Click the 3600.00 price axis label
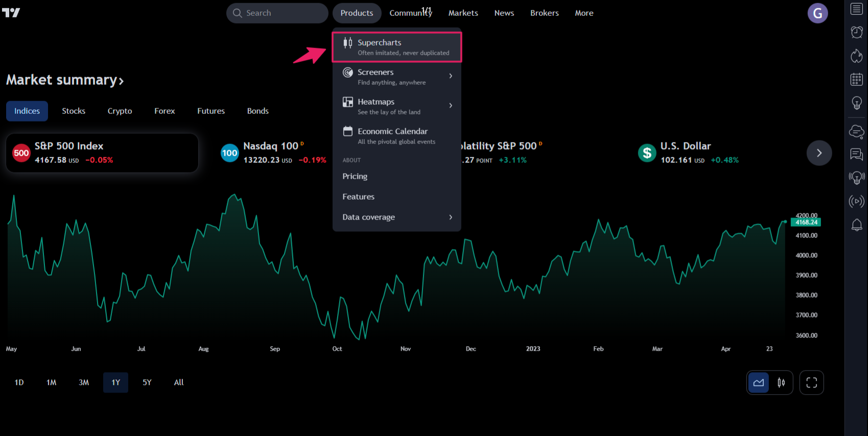 [x=807, y=335]
